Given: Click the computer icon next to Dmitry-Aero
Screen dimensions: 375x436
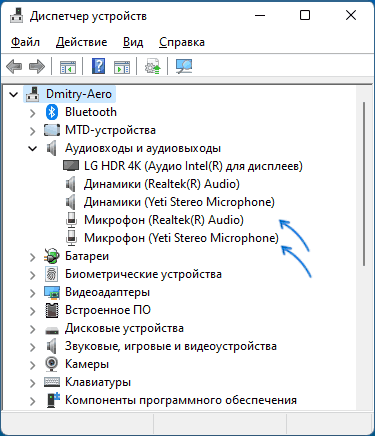Looking at the screenshot, I should tap(33, 94).
